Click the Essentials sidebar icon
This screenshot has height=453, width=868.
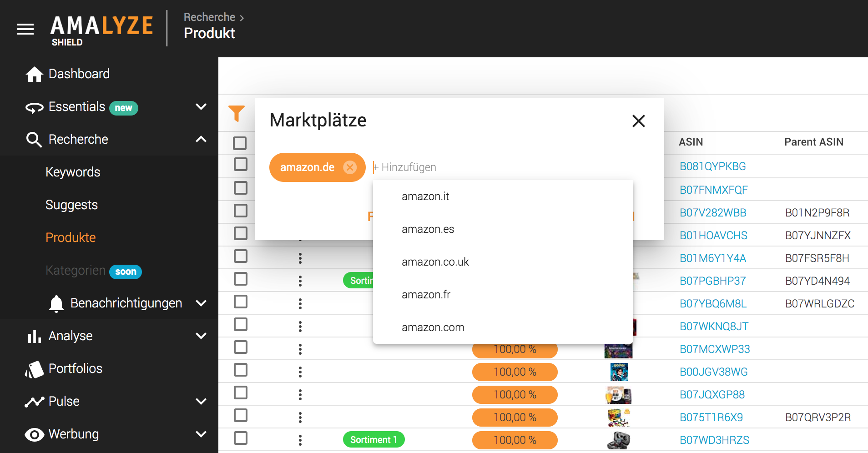[x=35, y=107]
